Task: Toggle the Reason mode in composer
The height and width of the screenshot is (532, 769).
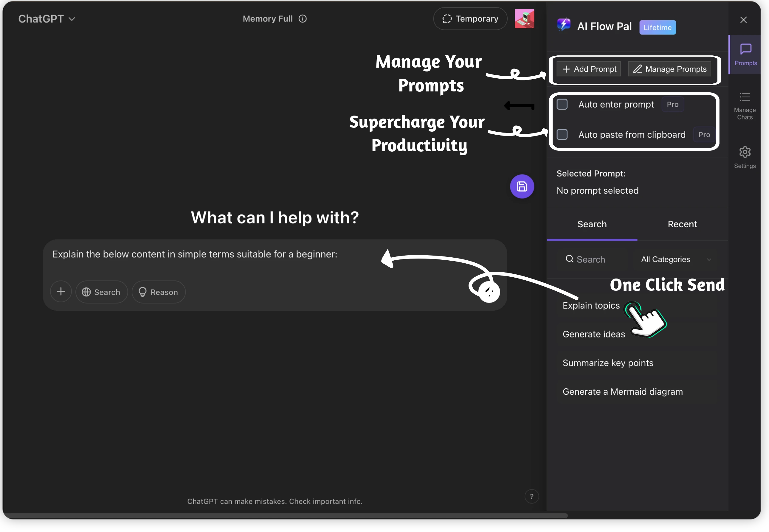Action: click(158, 292)
